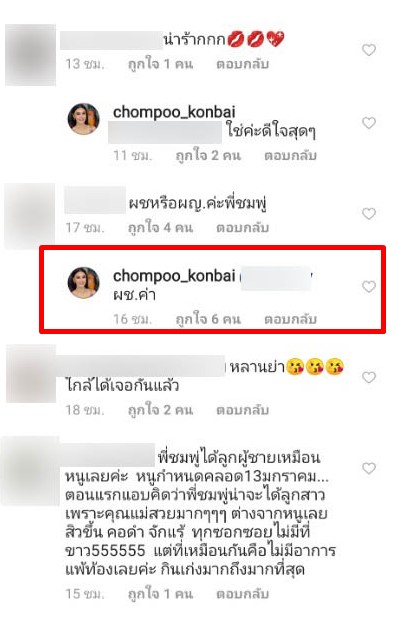
Task: Tap heart on the ผช.ค่า reply
Action: click(369, 287)
